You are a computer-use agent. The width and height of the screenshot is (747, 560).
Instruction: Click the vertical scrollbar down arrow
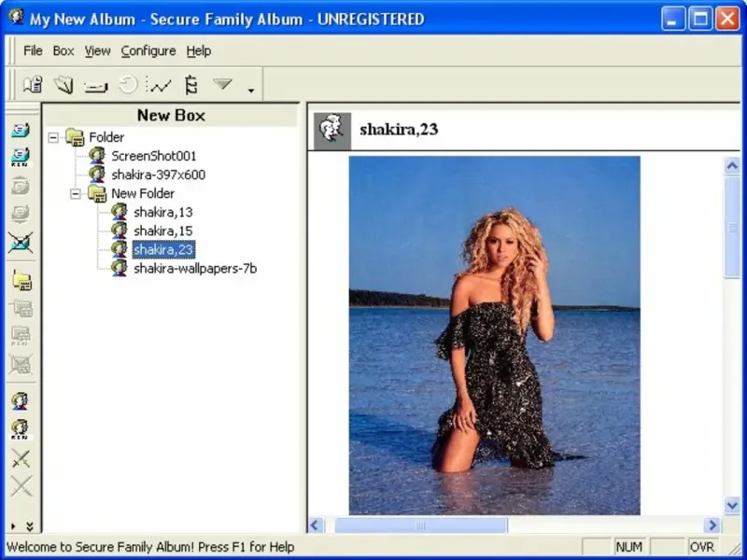[x=732, y=505]
